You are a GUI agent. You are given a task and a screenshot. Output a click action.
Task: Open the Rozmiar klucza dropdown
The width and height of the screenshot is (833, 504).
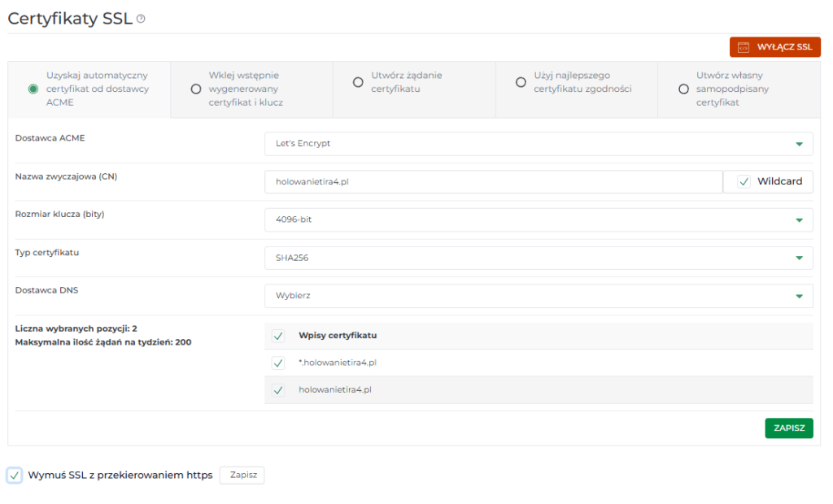pyautogui.click(x=801, y=219)
